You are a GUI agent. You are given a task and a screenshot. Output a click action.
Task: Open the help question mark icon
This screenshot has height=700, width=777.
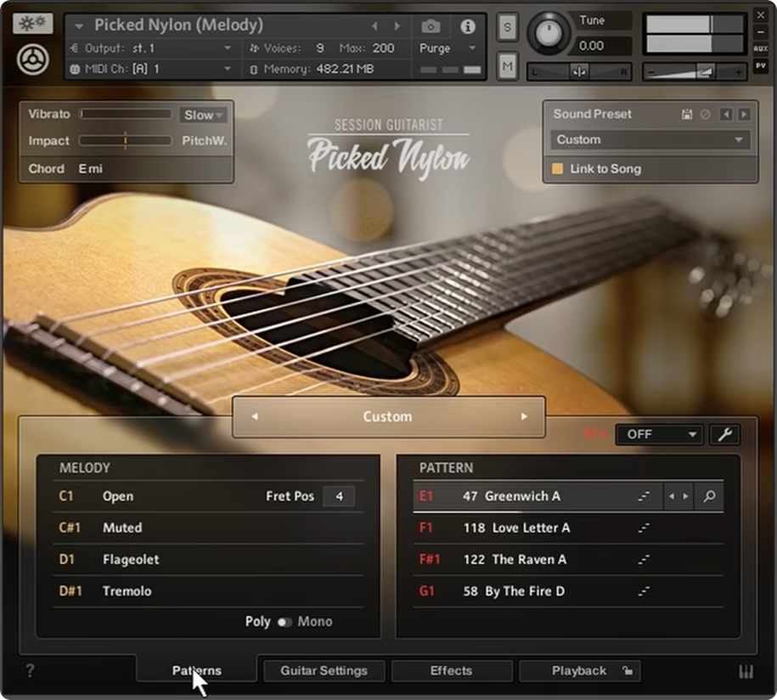[30, 671]
